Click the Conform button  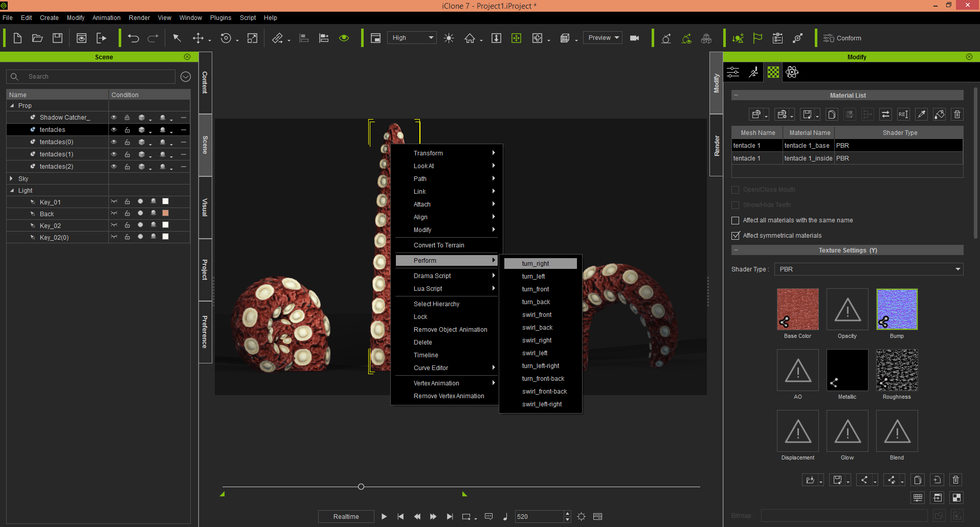pyautogui.click(x=842, y=38)
